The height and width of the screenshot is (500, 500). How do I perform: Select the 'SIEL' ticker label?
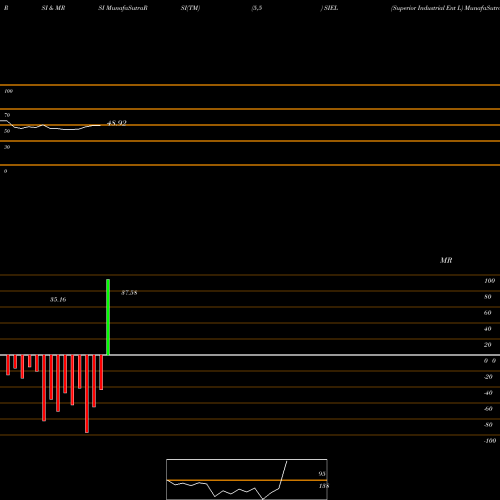(x=331, y=8)
